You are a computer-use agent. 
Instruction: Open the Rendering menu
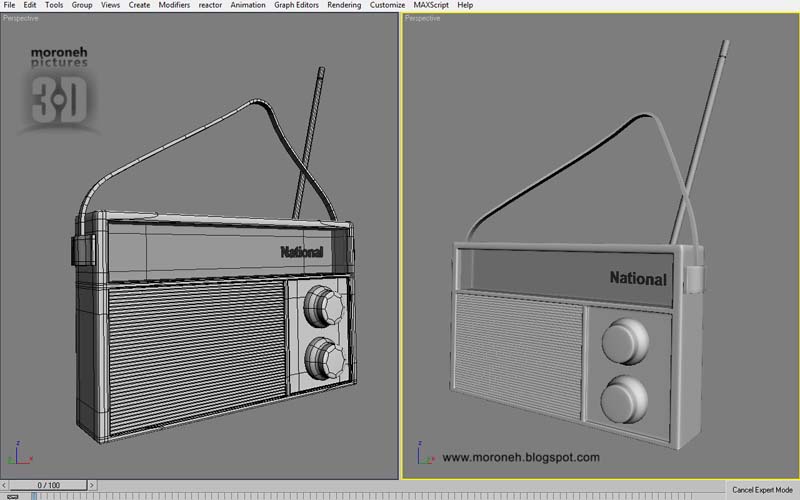[344, 5]
